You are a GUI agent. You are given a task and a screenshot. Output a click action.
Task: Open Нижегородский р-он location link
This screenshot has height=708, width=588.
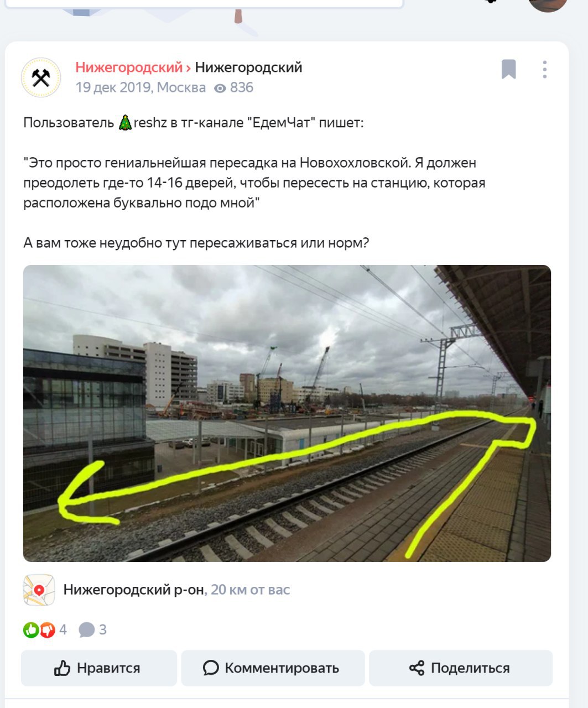click(133, 590)
